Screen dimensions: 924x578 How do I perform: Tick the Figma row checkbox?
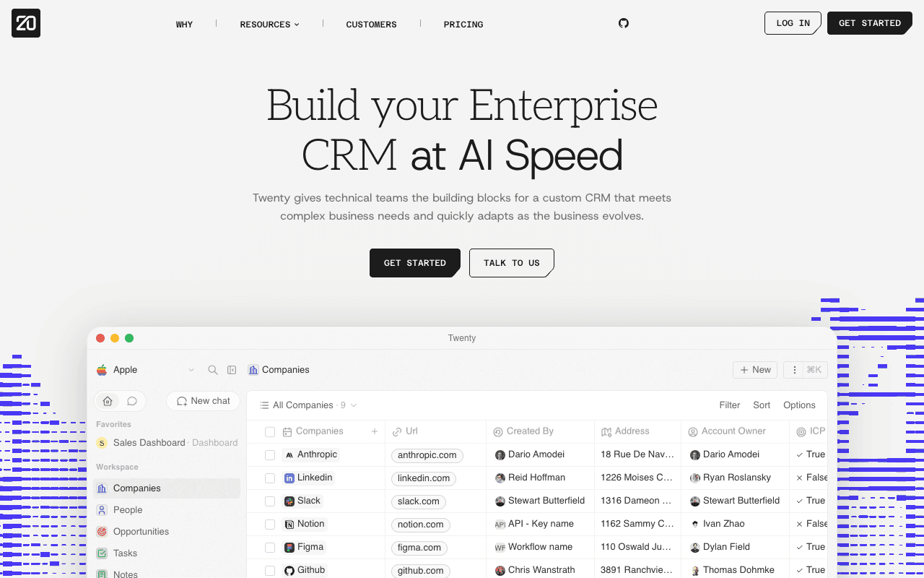click(x=270, y=548)
